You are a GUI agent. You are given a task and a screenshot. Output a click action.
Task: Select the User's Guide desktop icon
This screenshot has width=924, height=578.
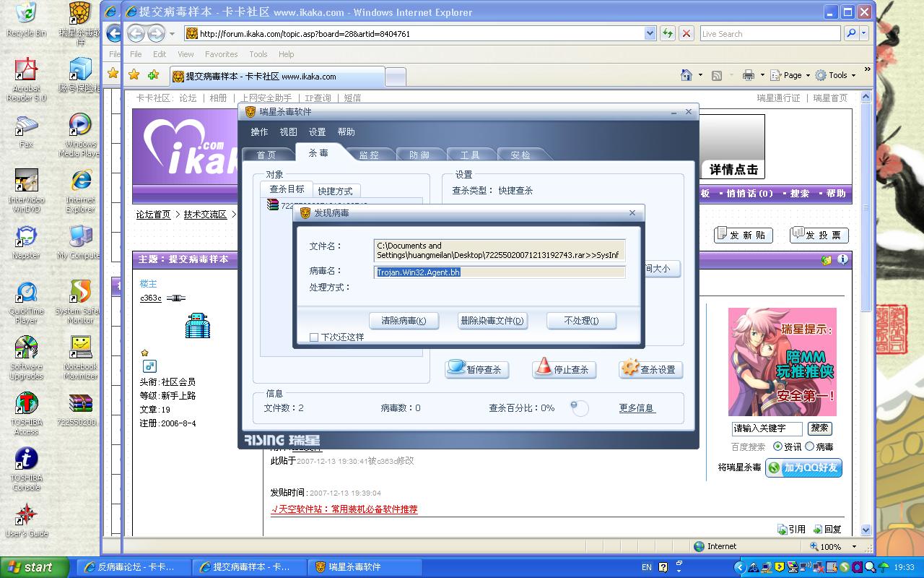pyautogui.click(x=26, y=520)
